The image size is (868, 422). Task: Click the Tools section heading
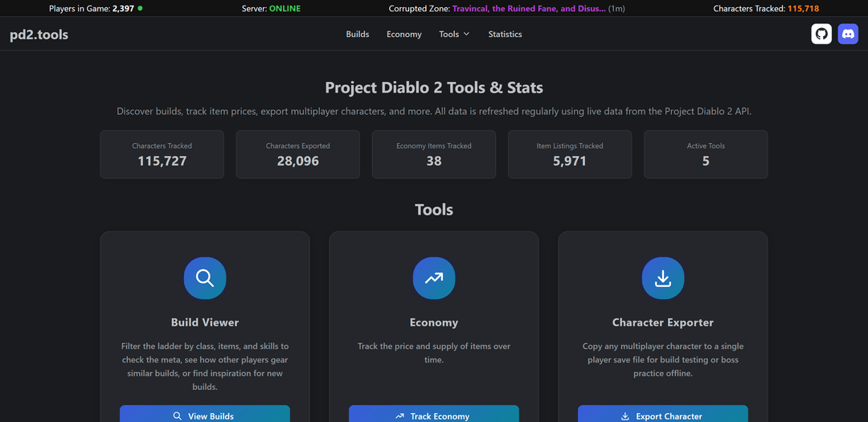pos(434,210)
